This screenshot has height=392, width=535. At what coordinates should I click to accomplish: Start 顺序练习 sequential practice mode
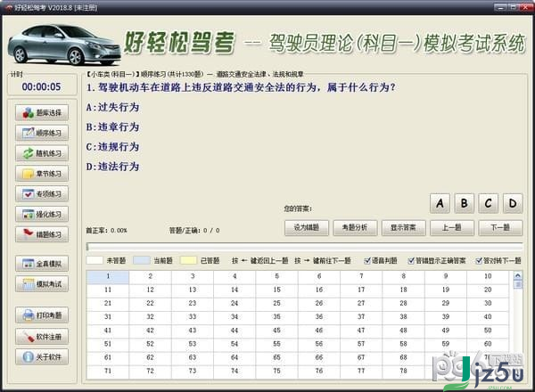coord(42,133)
